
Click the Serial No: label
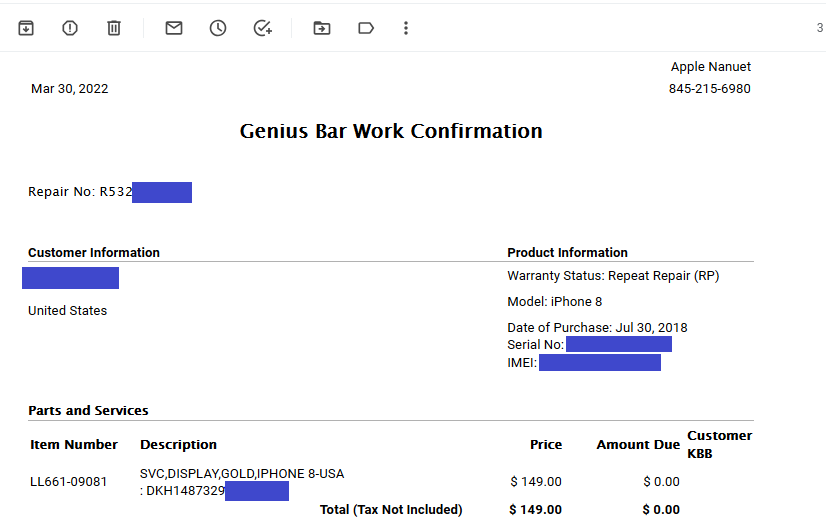coord(536,345)
